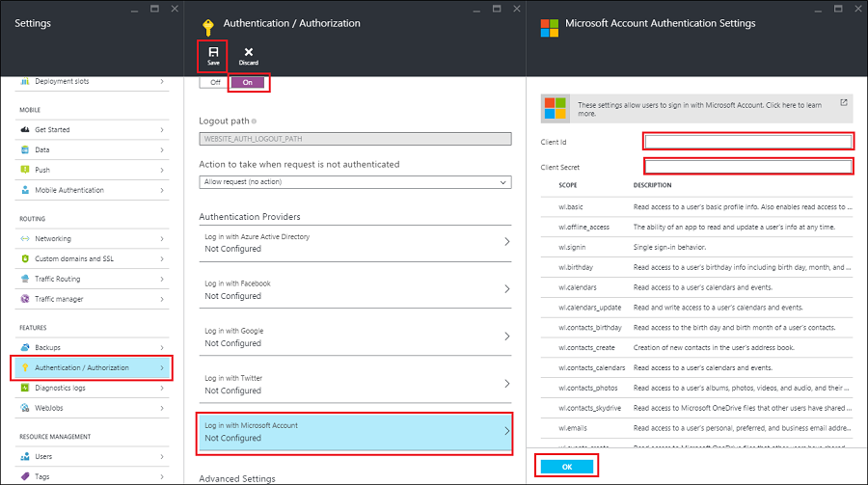The width and height of the screenshot is (868, 485).
Task: Select the wl.birthday scope row
Action: pyautogui.click(x=696, y=267)
